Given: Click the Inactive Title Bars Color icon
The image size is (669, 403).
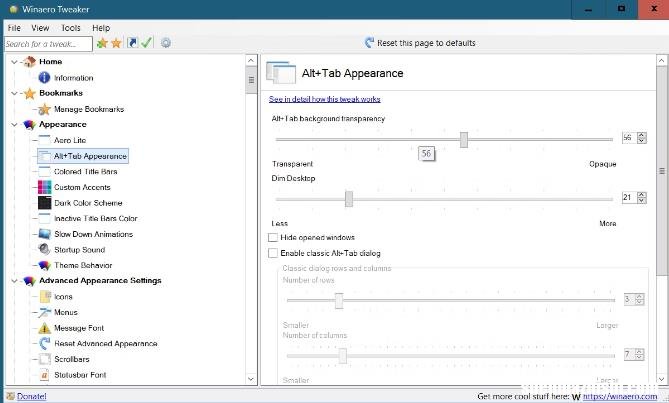Looking at the screenshot, I should (44, 218).
